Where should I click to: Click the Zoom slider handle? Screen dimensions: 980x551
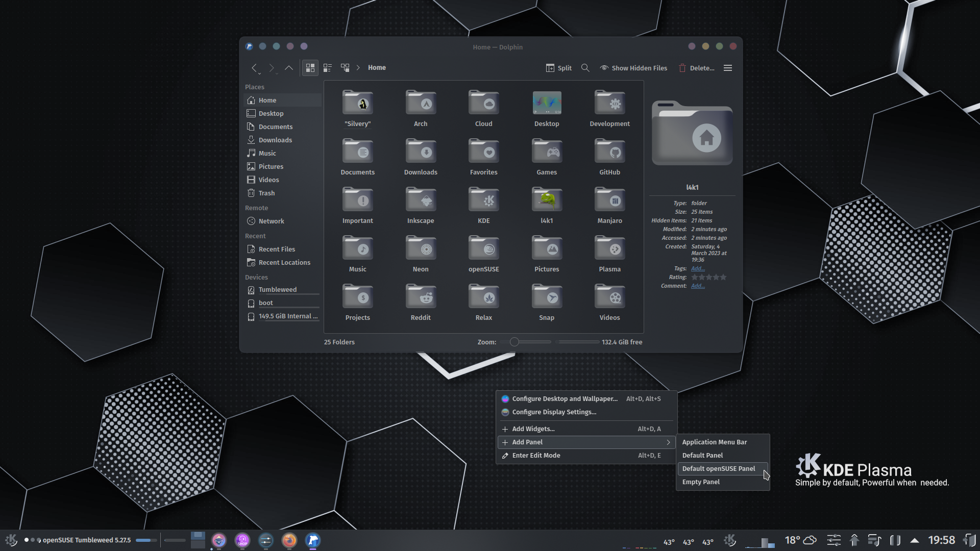click(514, 342)
